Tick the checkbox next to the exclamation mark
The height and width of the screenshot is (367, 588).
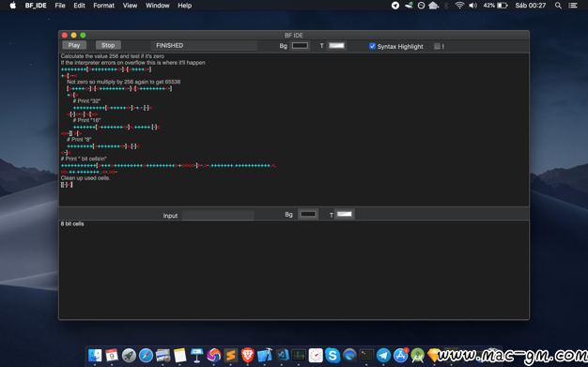pos(437,46)
